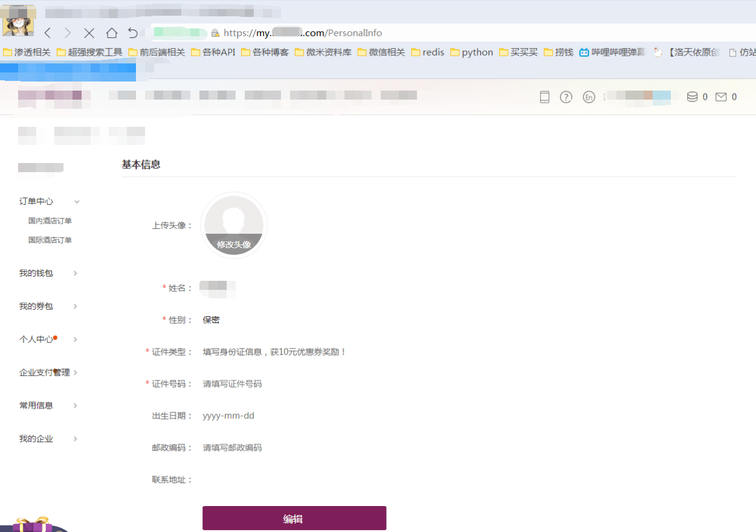Click the 基本信息 section heading
The width and height of the screenshot is (756, 532).
pos(141,164)
